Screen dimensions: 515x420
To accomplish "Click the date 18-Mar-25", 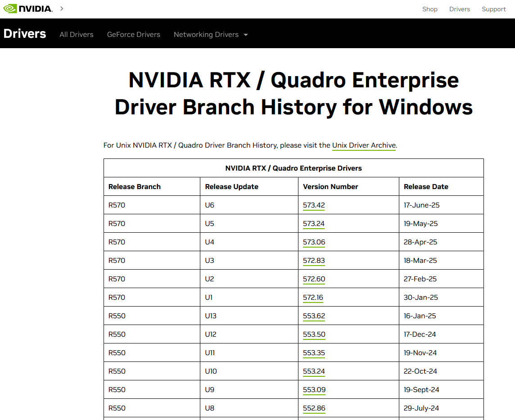I will (420, 260).
